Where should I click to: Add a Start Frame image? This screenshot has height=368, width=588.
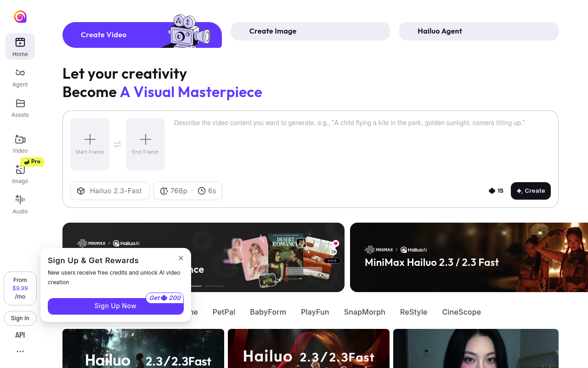click(90, 144)
